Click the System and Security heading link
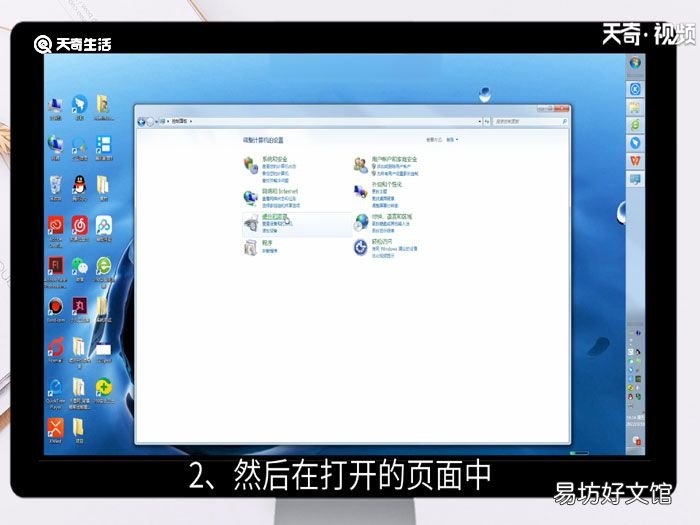 pos(275,159)
